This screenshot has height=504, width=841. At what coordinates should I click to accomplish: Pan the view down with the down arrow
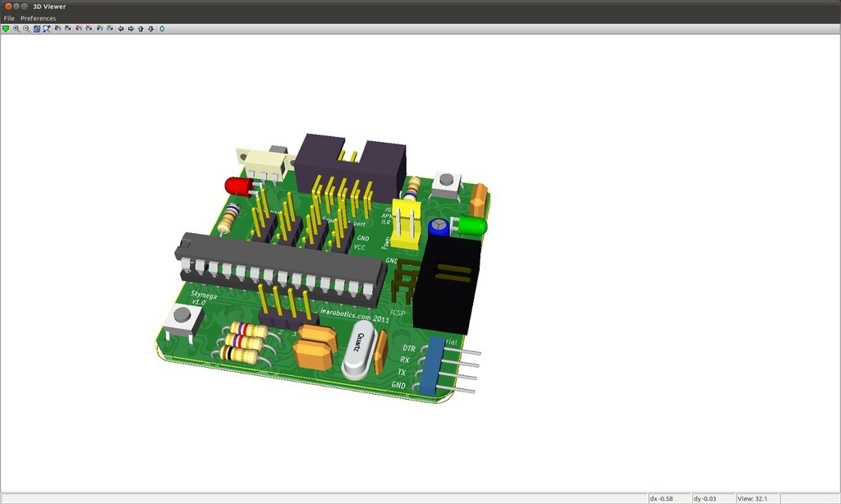click(150, 29)
